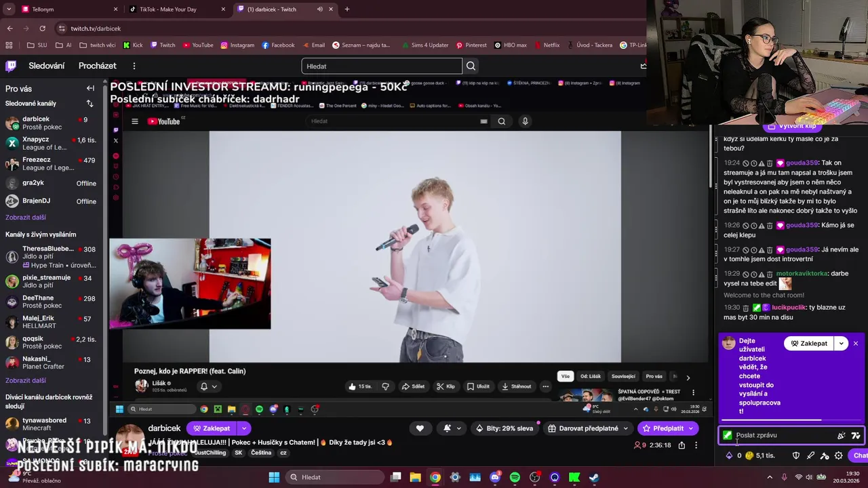Collapse the Pro vás sidebar arrow
The width and height of the screenshot is (868, 488).
pos(90,88)
